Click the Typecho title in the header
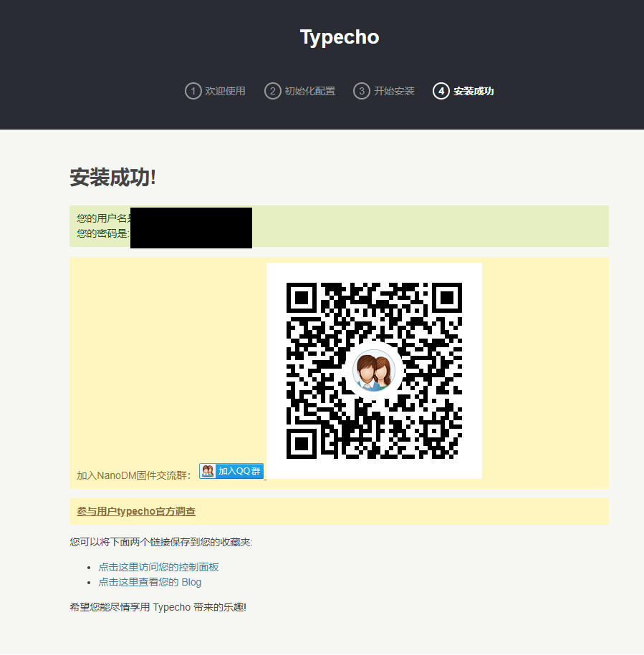 click(x=339, y=37)
